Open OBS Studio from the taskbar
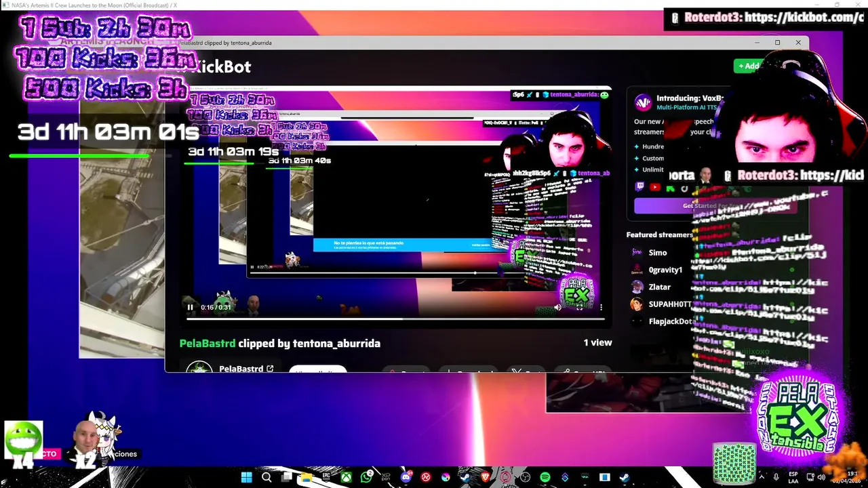The width and height of the screenshot is (868, 488). tap(524, 477)
